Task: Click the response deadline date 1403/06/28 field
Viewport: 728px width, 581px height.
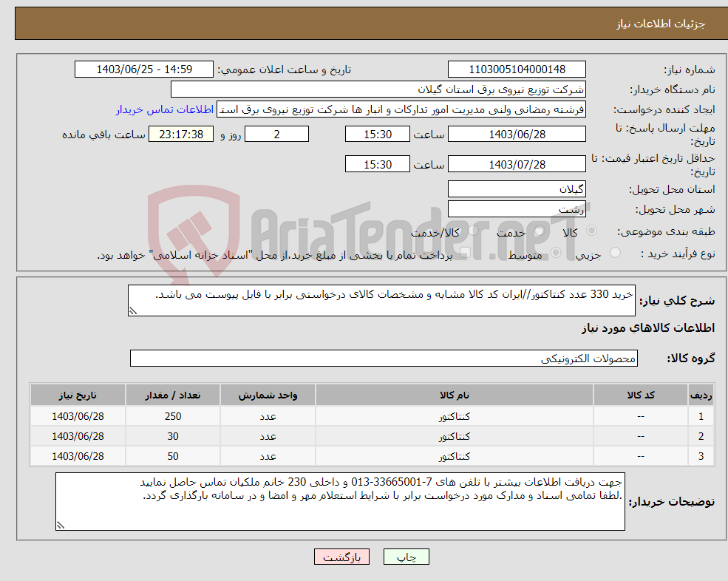Action: tap(517, 135)
